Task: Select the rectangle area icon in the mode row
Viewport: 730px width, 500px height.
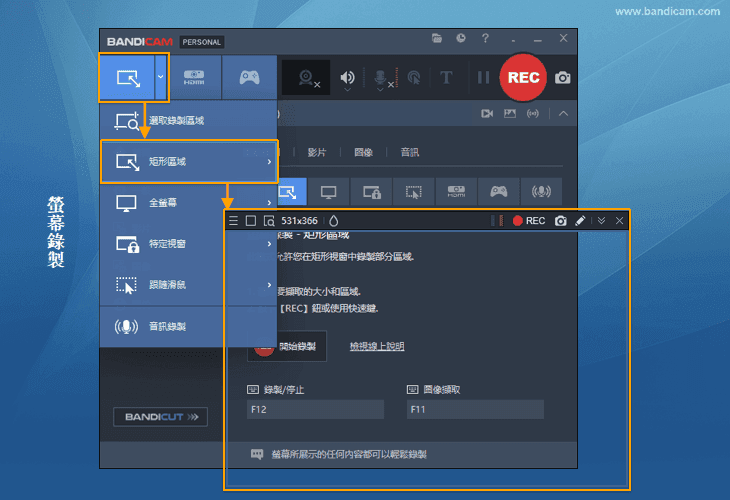Action: point(291,191)
